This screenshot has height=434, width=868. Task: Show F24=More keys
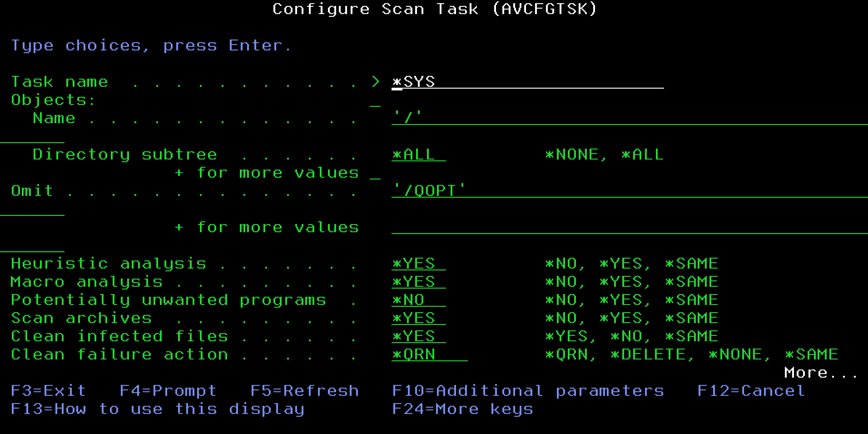point(462,409)
